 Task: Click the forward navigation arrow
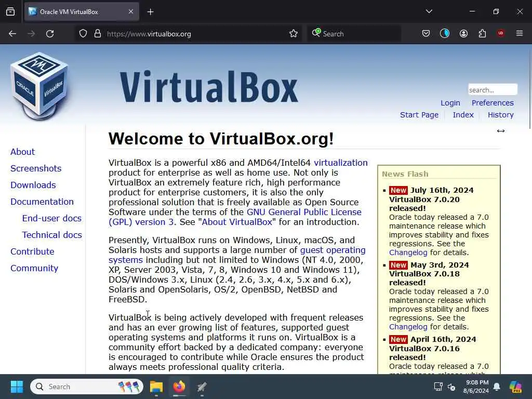click(31, 34)
